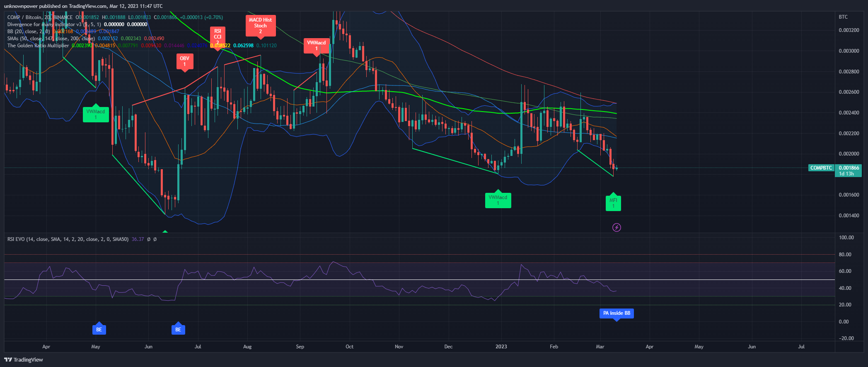This screenshot has height=367, width=868.
Task: Click the 2023 label on time axis
Action: pyautogui.click(x=501, y=347)
